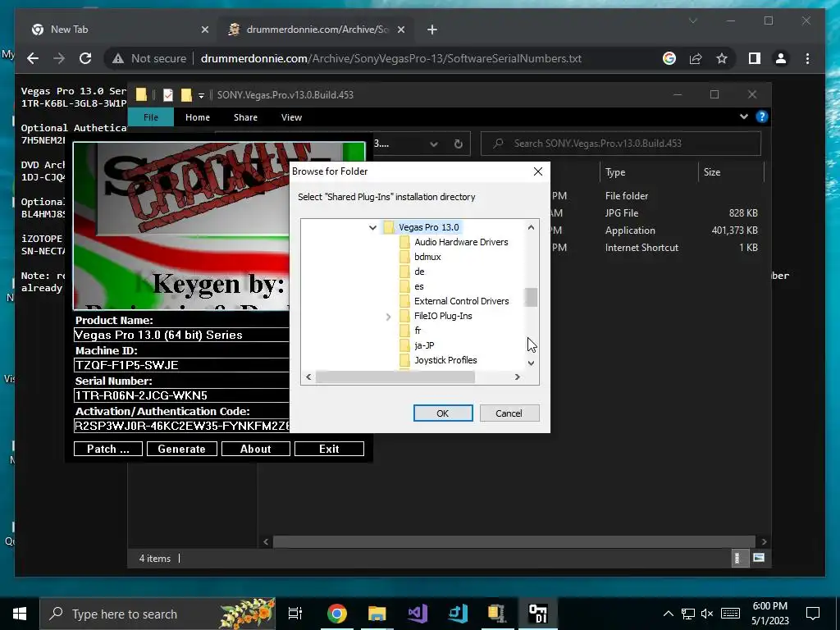840x630 pixels.
Task: Select the Audio Hardware Drivers folder
Action: 461,242
